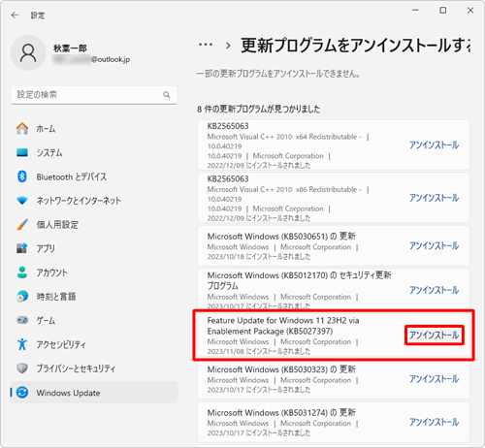The width and height of the screenshot is (485, 448).
Task: Minimize the Settings window
Action: click(415, 11)
